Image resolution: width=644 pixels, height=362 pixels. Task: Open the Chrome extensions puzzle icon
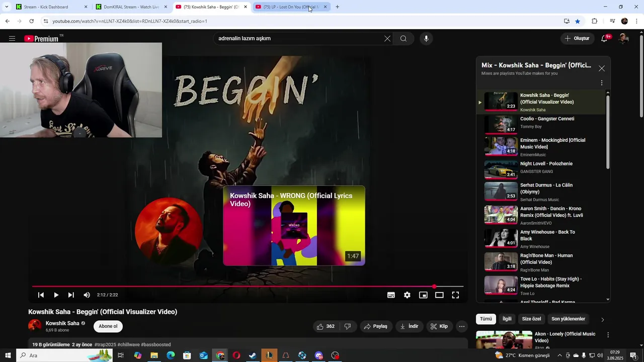595,21
